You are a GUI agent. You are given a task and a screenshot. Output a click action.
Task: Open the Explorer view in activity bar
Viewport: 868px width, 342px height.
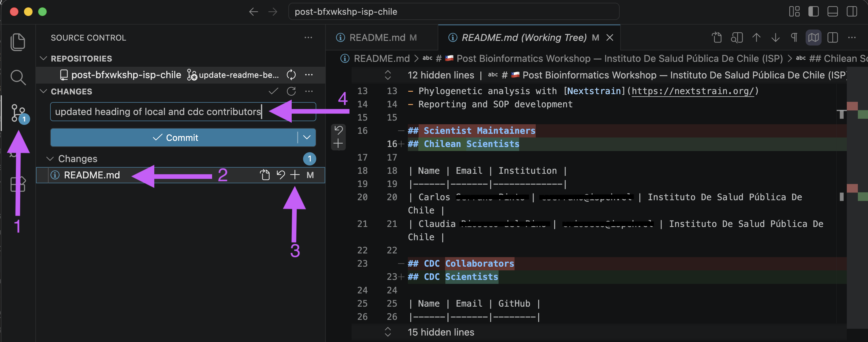[18, 42]
